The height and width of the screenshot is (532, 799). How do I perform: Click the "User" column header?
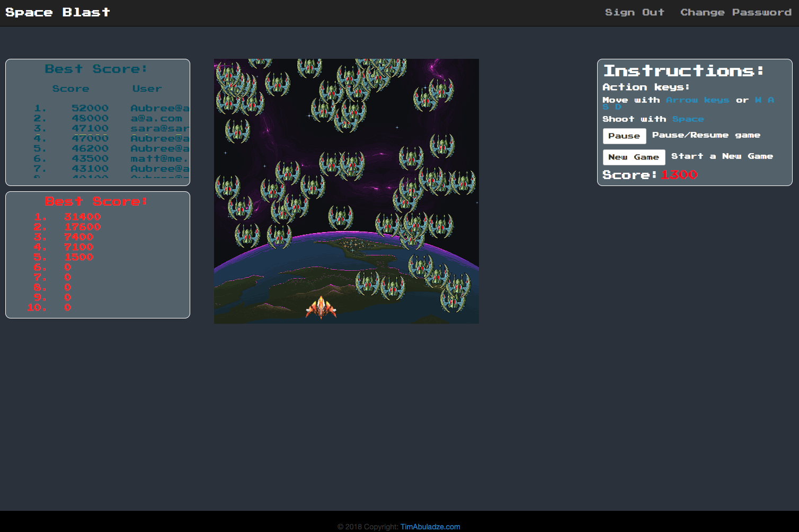[147, 88]
